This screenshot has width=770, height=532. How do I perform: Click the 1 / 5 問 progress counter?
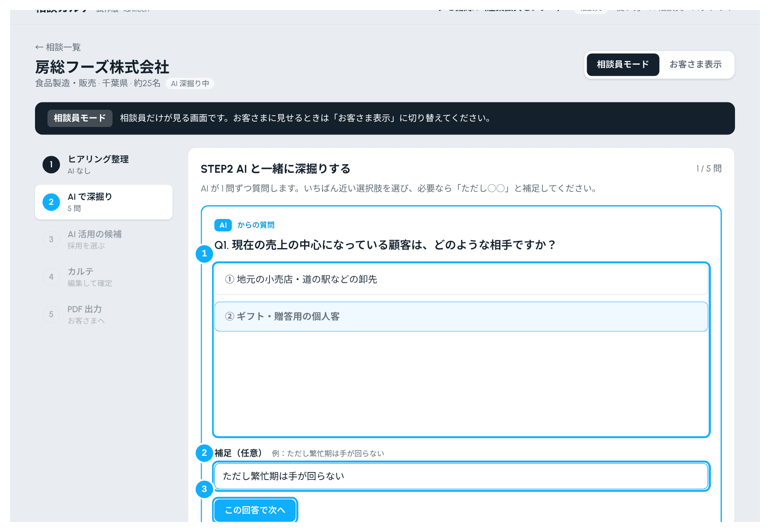pos(709,169)
